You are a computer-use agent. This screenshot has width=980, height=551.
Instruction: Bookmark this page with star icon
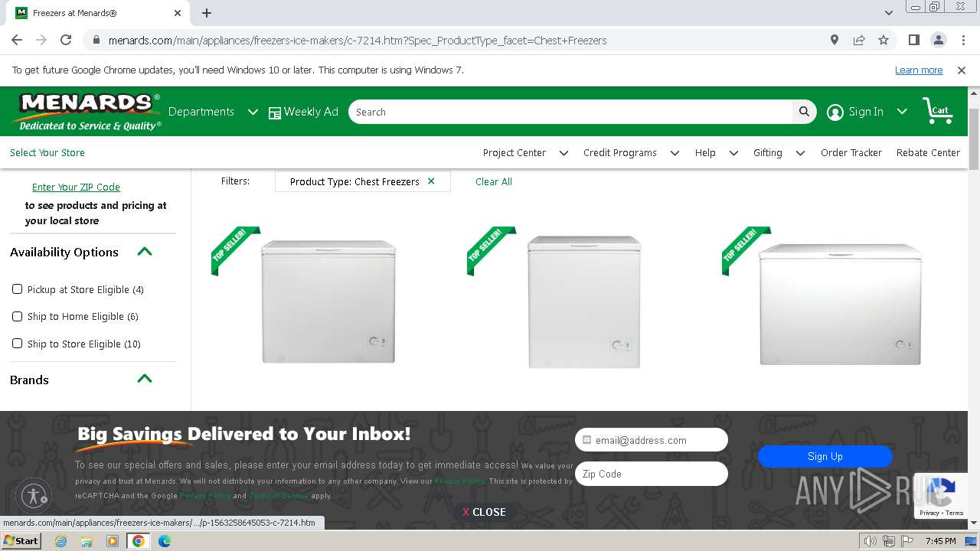click(884, 40)
